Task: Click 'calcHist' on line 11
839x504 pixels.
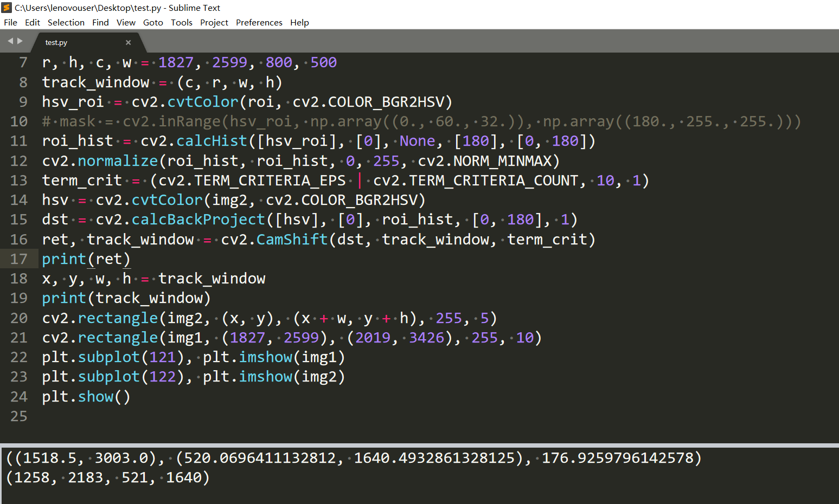Action: click(212, 141)
